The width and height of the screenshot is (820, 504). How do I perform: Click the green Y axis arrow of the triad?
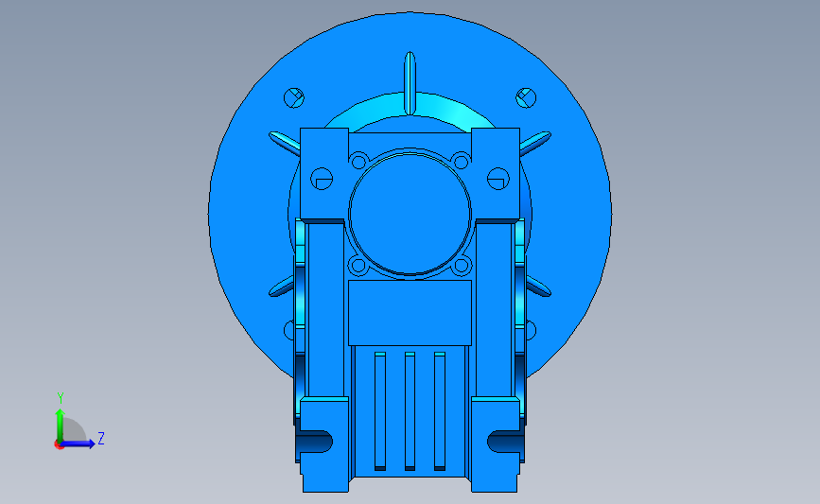(x=60, y=426)
